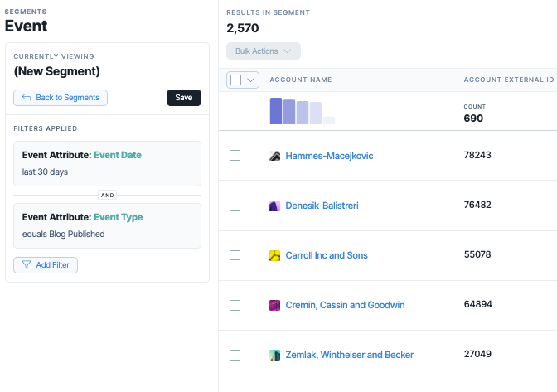Click the Zemlak, Wintheiser and Becker logo icon
This screenshot has width=557, height=392.
coord(274,355)
